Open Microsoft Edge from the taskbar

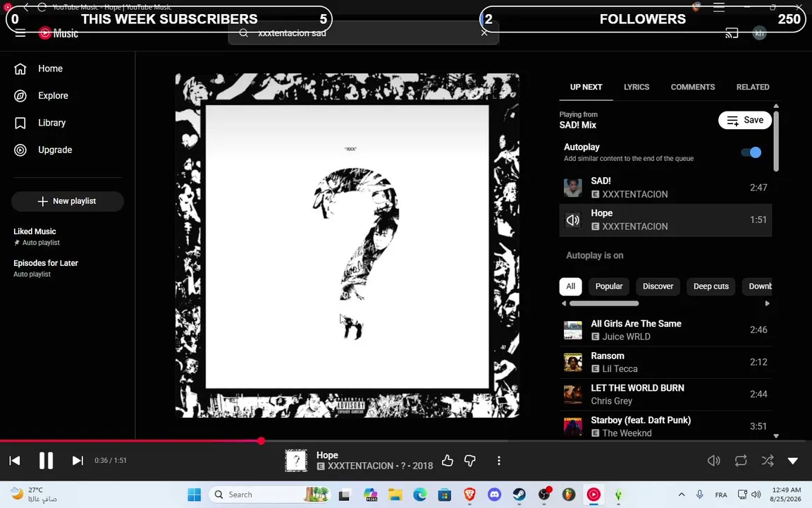(419, 495)
